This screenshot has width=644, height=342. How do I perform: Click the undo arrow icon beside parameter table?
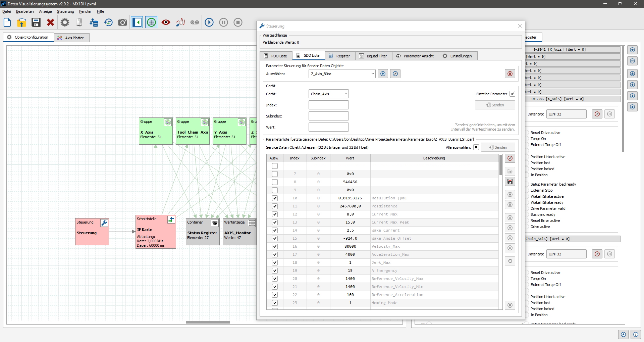(x=510, y=261)
